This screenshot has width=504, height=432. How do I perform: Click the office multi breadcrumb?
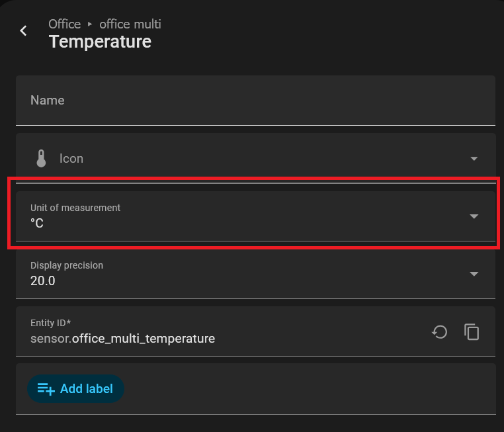click(130, 24)
